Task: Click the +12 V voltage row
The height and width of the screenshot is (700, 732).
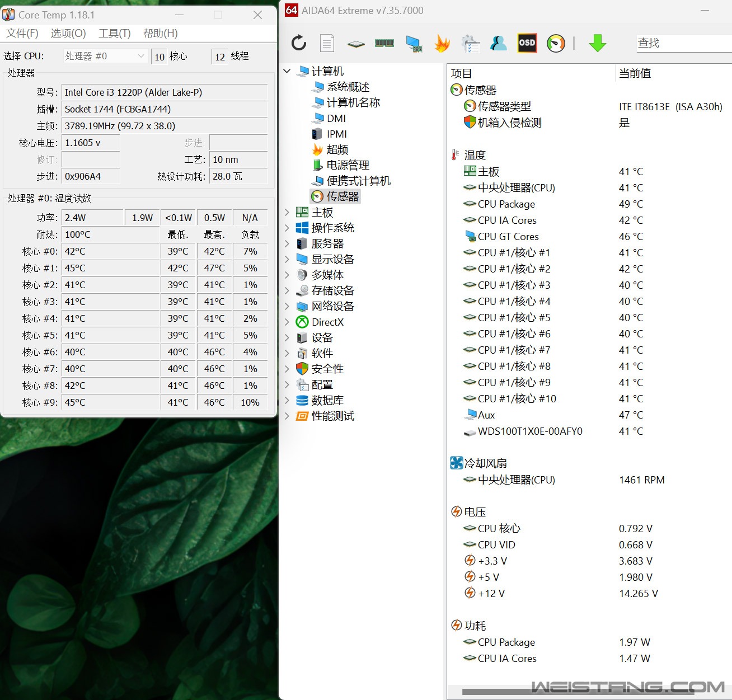Action: pos(589,594)
